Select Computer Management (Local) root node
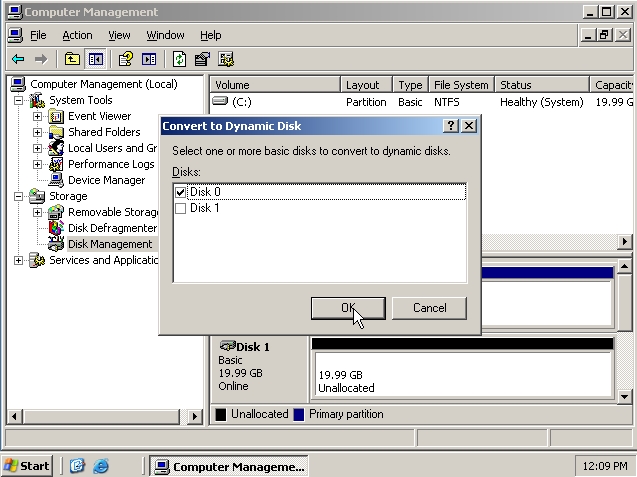This screenshot has height=477, width=637. point(104,84)
